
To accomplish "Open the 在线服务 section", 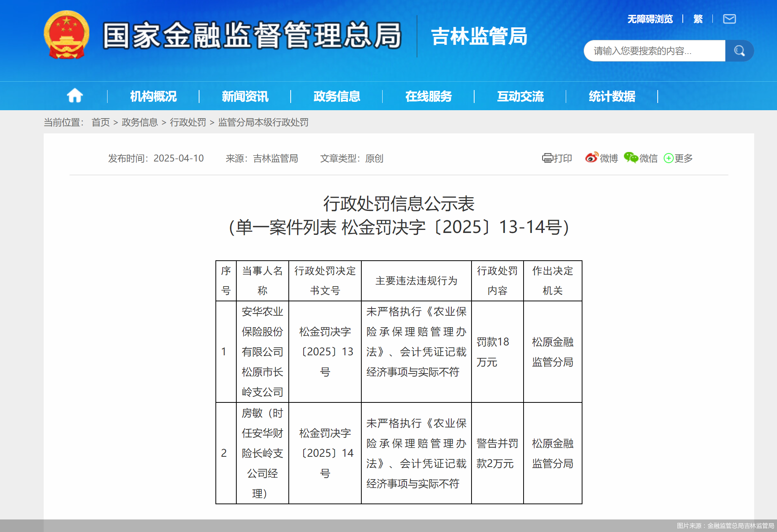I will (x=429, y=97).
